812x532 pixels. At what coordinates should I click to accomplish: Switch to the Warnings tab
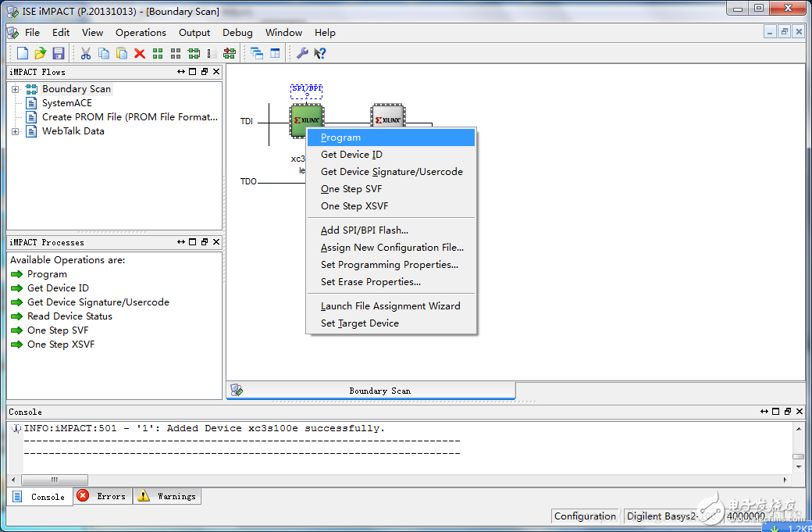(166, 495)
